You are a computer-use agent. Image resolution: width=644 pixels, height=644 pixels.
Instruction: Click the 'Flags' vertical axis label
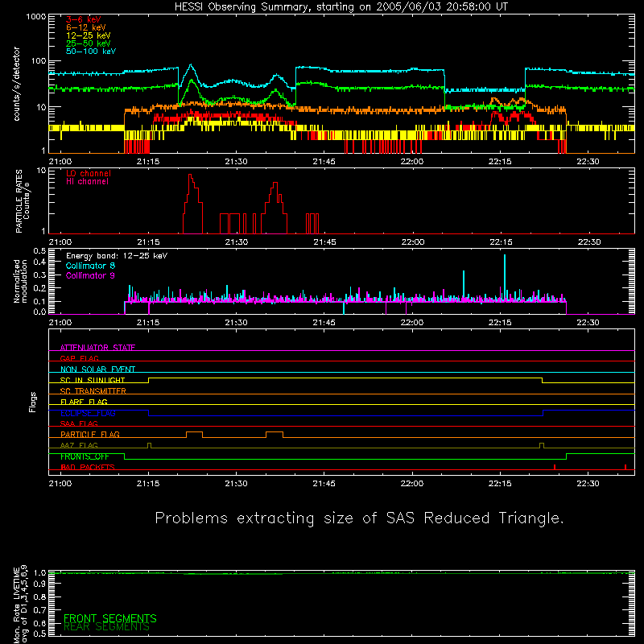(x=33, y=402)
